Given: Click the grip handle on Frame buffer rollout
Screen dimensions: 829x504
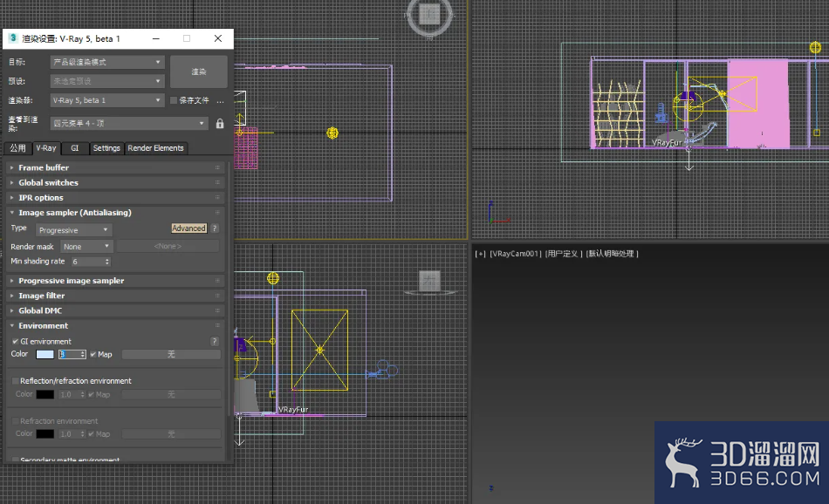Looking at the screenshot, I should point(217,167).
